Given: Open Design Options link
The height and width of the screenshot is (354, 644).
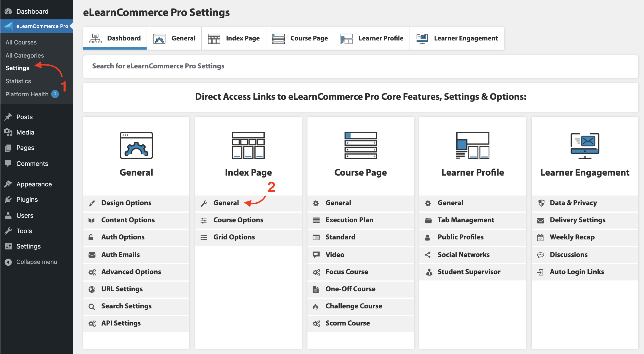Looking at the screenshot, I should [126, 203].
